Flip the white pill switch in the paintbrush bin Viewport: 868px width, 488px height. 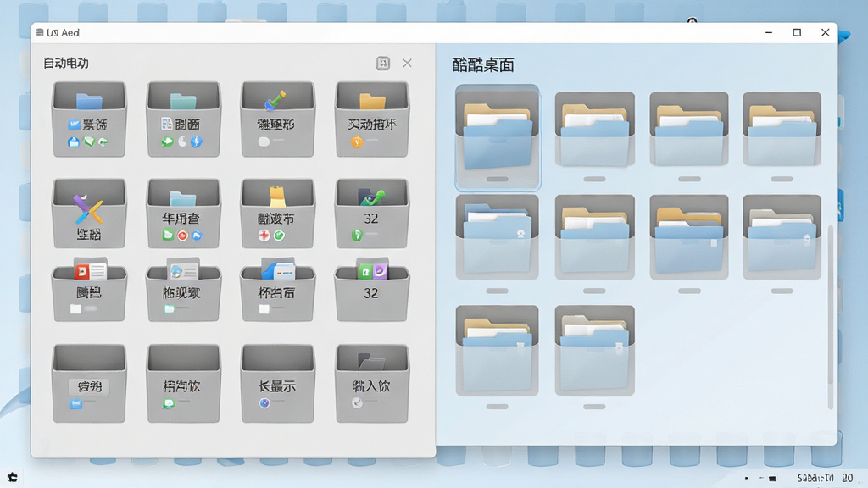264,141
